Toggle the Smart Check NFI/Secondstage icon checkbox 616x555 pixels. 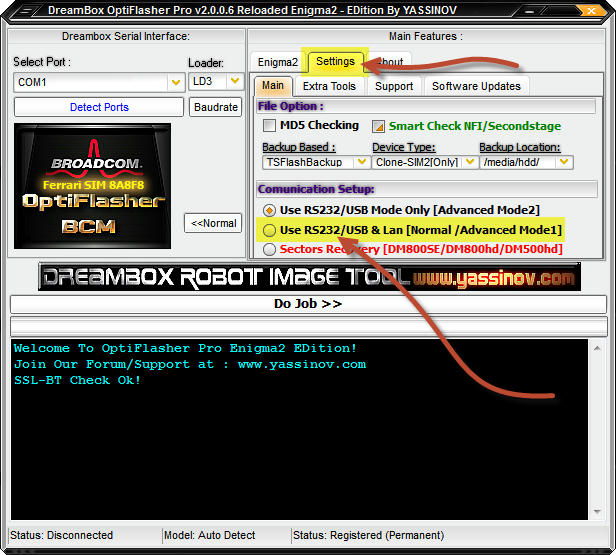point(379,127)
